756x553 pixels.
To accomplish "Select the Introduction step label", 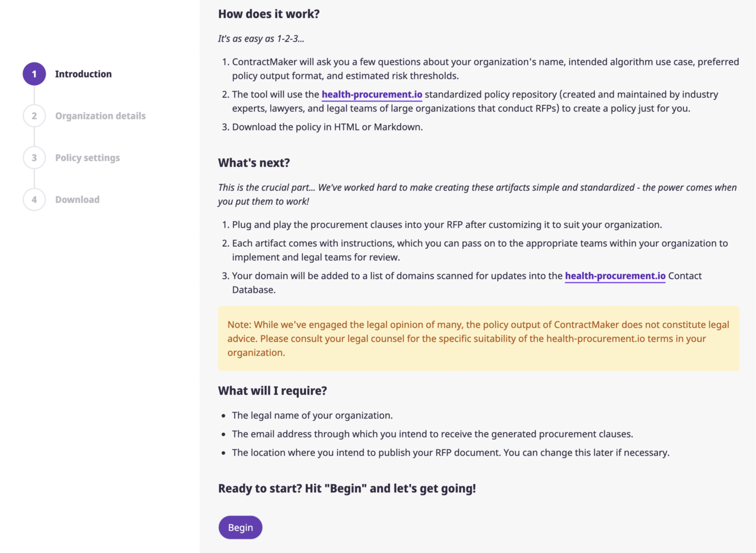I will point(84,74).
